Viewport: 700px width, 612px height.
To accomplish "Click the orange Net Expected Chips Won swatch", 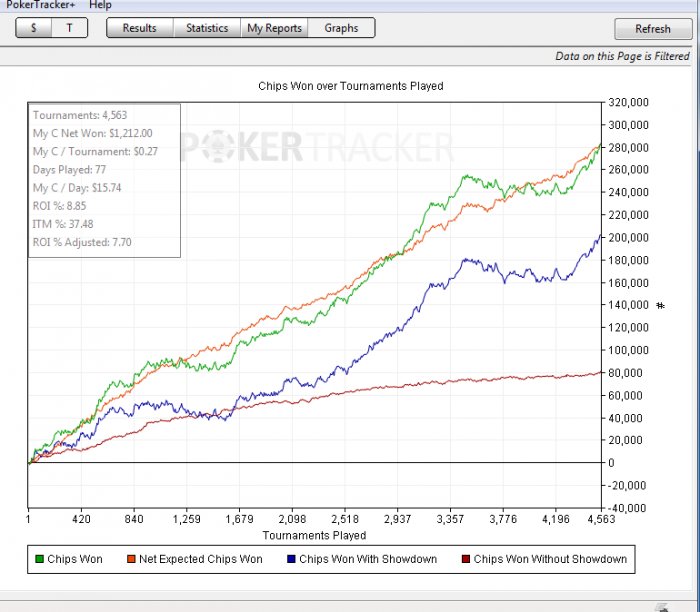I will [131, 559].
